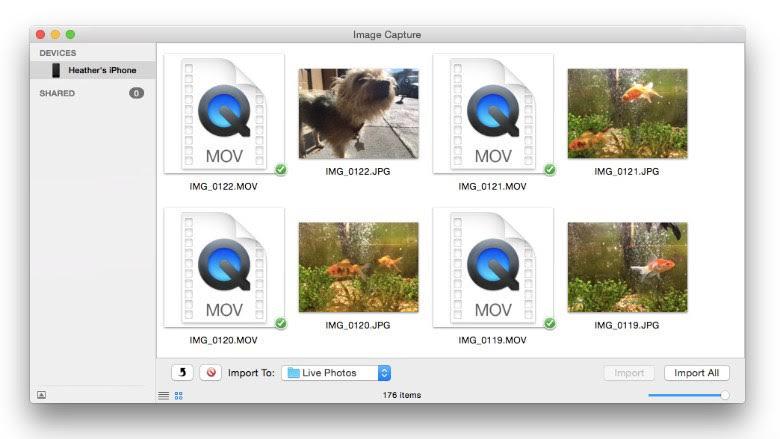Click the Import button
Image resolution: width=780 pixels, height=439 pixels.
(x=629, y=372)
